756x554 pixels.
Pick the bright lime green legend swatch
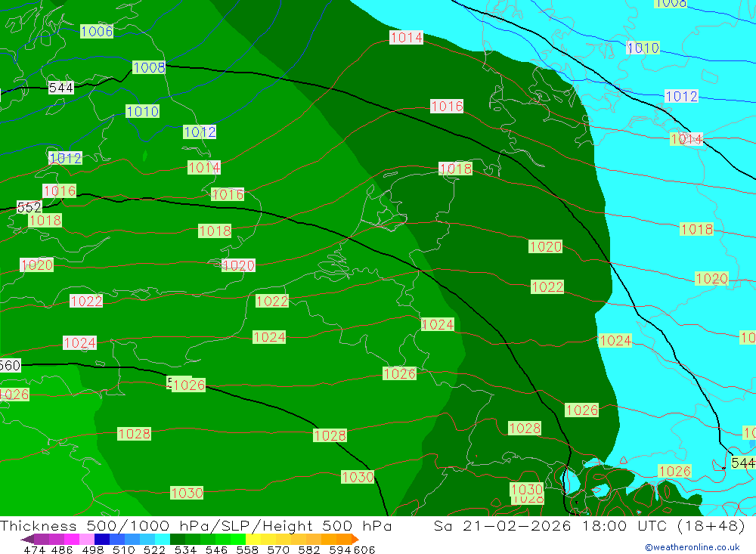click(x=238, y=539)
